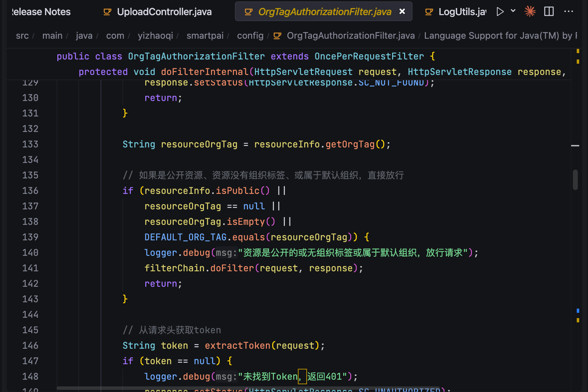
Task: Click the vertical scrollbar thumb
Action: tap(575, 180)
